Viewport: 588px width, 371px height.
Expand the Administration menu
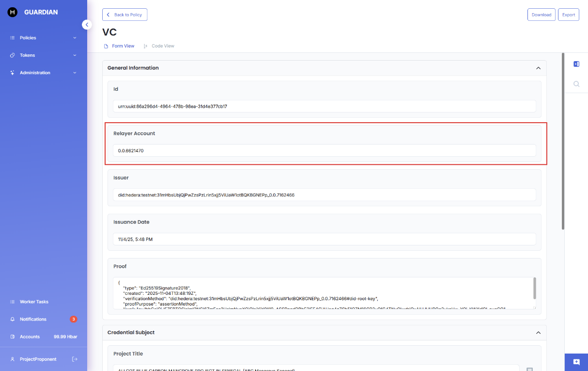[44, 73]
